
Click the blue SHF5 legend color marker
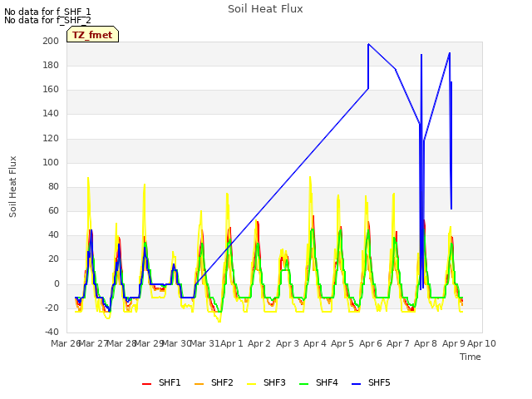(357, 384)
